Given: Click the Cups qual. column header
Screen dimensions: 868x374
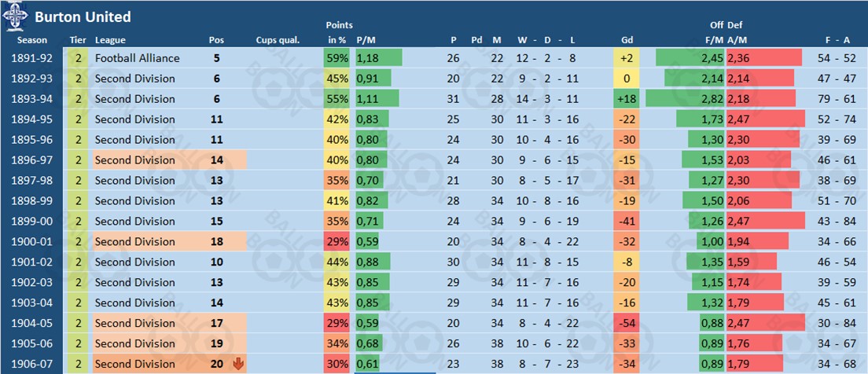Looking at the screenshot, I should (x=278, y=40).
